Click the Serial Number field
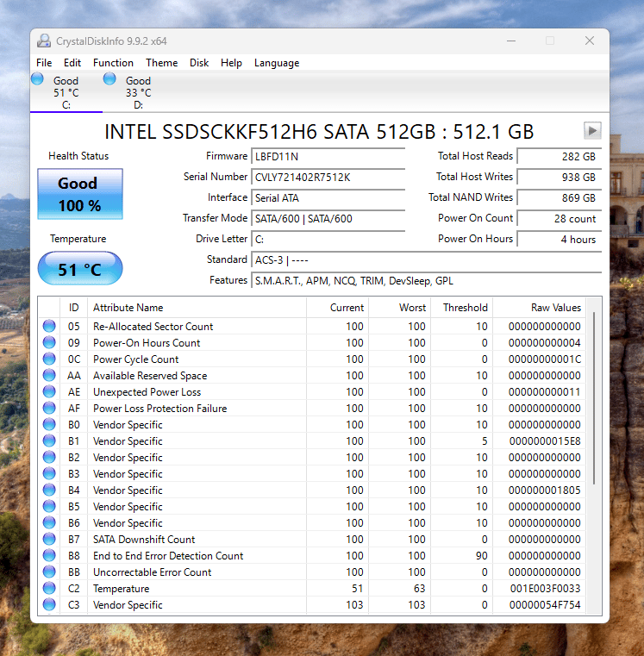Image resolution: width=644 pixels, height=656 pixels. (328, 177)
